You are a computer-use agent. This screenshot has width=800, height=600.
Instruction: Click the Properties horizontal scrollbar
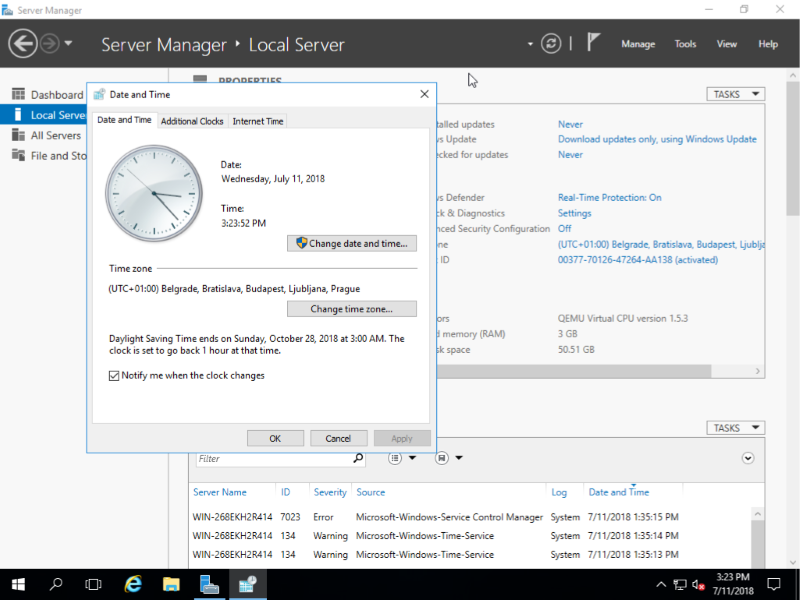(574, 371)
